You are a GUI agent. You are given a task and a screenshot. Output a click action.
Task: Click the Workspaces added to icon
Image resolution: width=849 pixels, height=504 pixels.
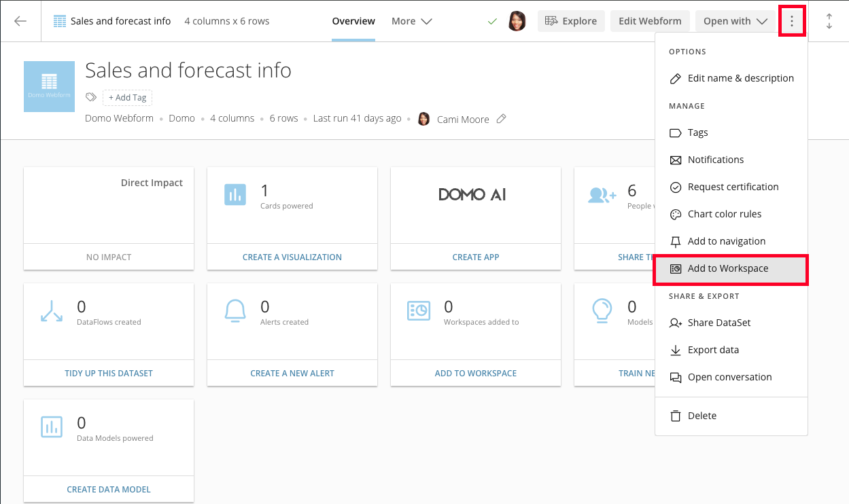[419, 310]
